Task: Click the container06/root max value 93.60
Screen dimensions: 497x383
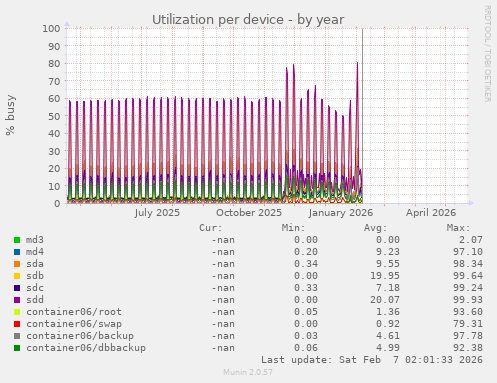Action: pos(468,312)
